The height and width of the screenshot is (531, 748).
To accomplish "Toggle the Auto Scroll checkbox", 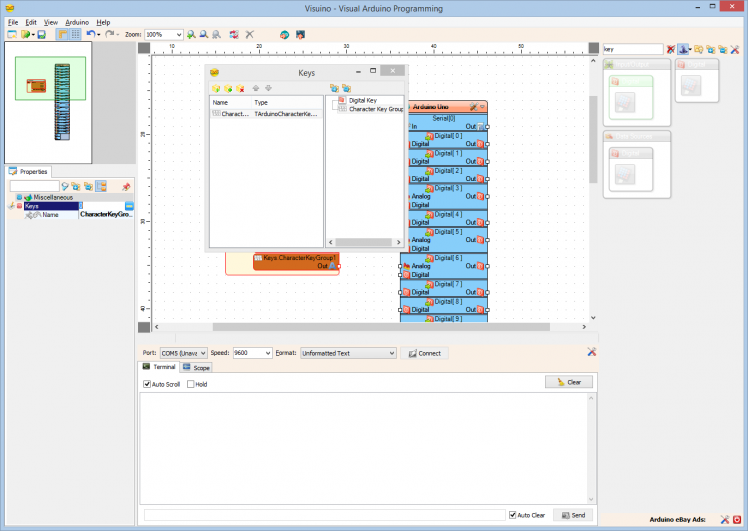I will tap(146, 384).
